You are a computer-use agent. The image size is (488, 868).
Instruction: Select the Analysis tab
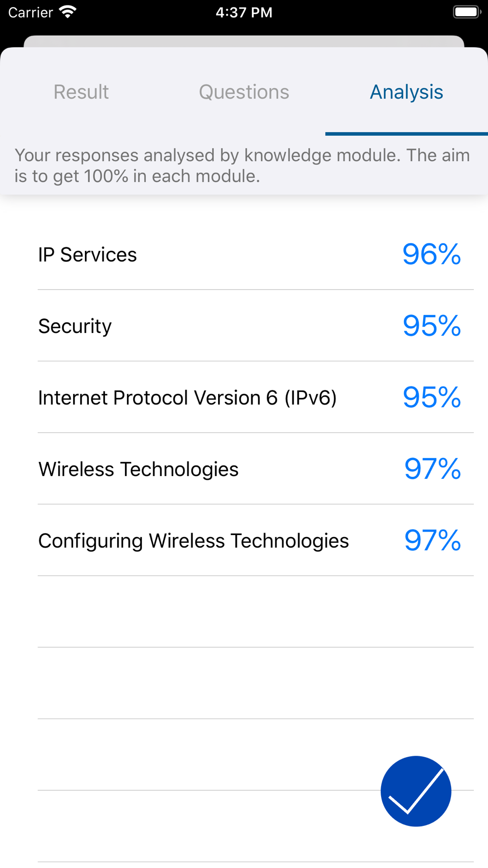click(x=407, y=92)
